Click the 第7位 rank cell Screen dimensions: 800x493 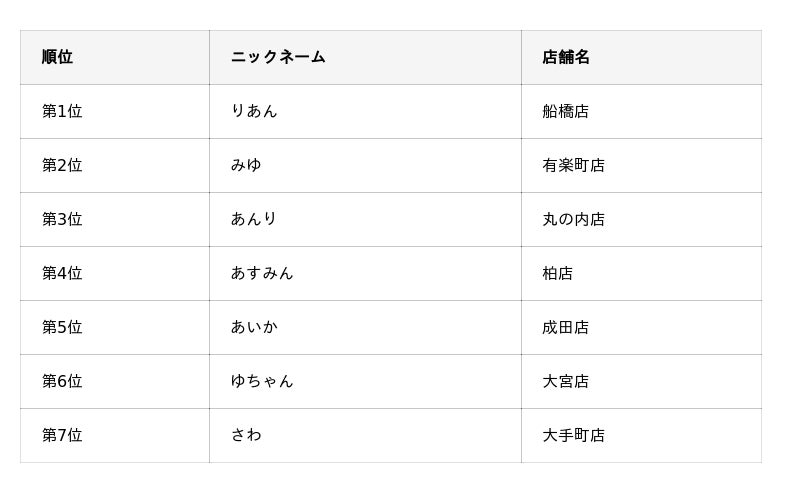(x=62, y=436)
